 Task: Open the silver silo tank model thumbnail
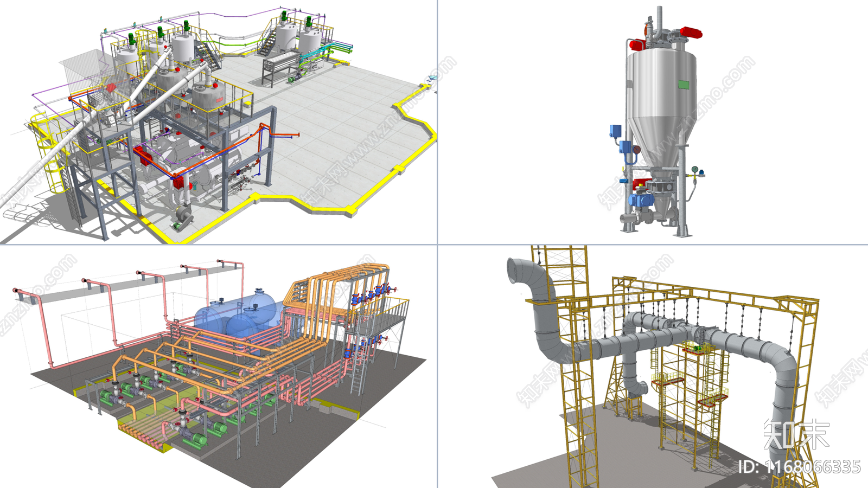(x=653, y=121)
